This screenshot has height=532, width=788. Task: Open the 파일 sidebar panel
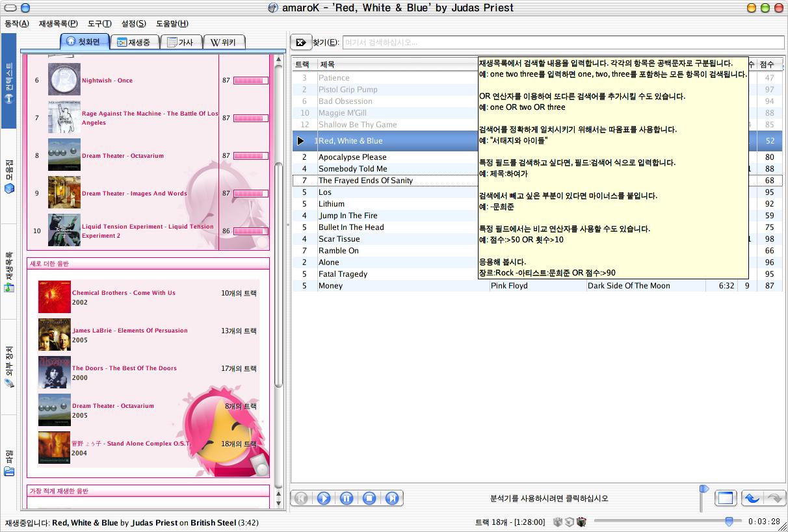pos(9,462)
